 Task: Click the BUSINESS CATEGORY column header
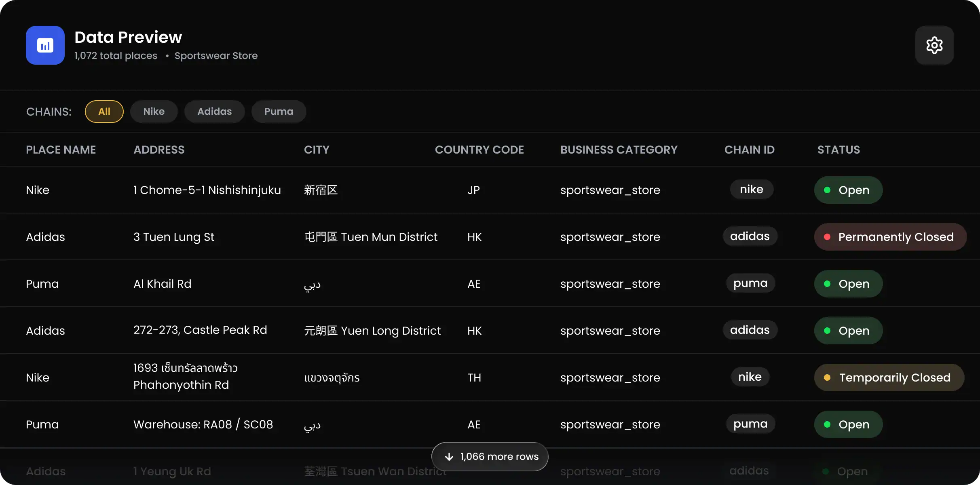(619, 150)
